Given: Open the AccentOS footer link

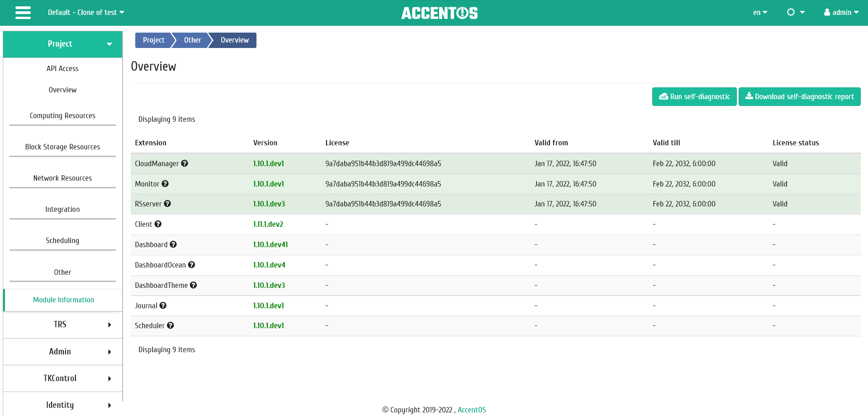Looking at the screenshot, I should [x=472, y=410].
